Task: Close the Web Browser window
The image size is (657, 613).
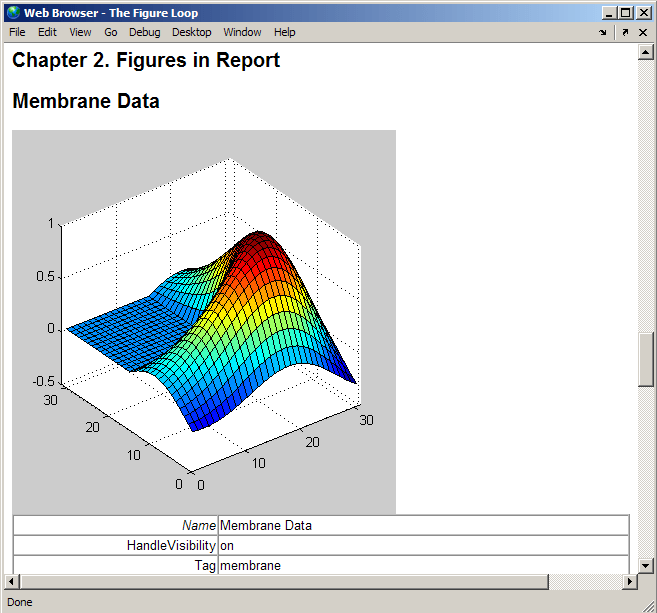Action: 644,13
